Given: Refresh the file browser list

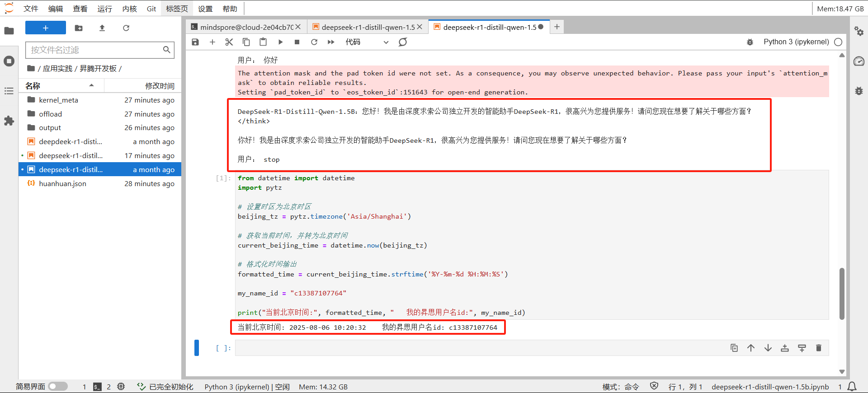Looking at the screenshot, I should coord(126,28).
